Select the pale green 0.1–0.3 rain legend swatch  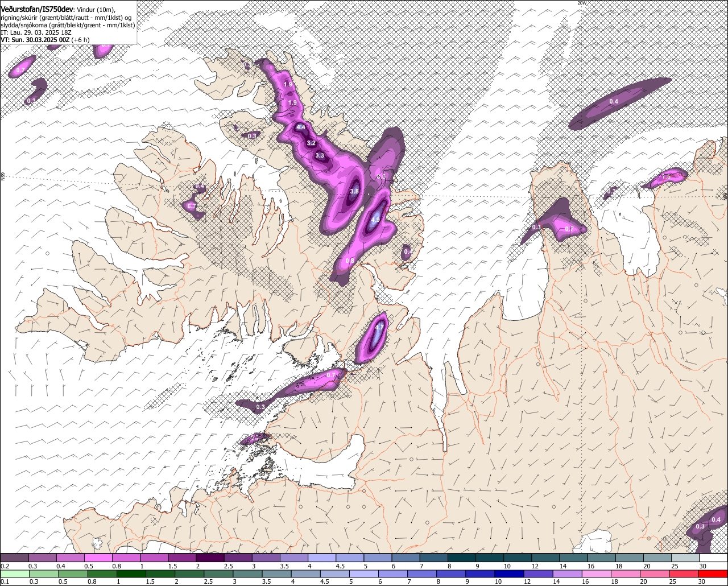coord(15,573)
